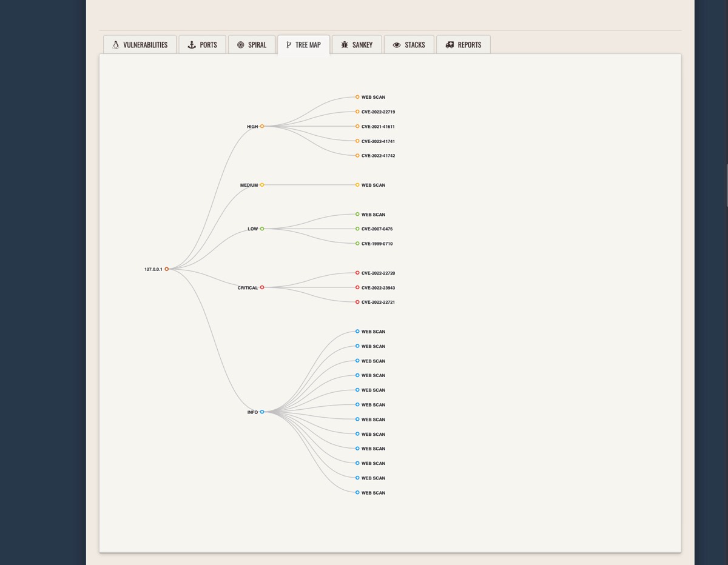
Task: Select WEB SCAN leaf under MEDIUM
Action: tap(370, 185)
